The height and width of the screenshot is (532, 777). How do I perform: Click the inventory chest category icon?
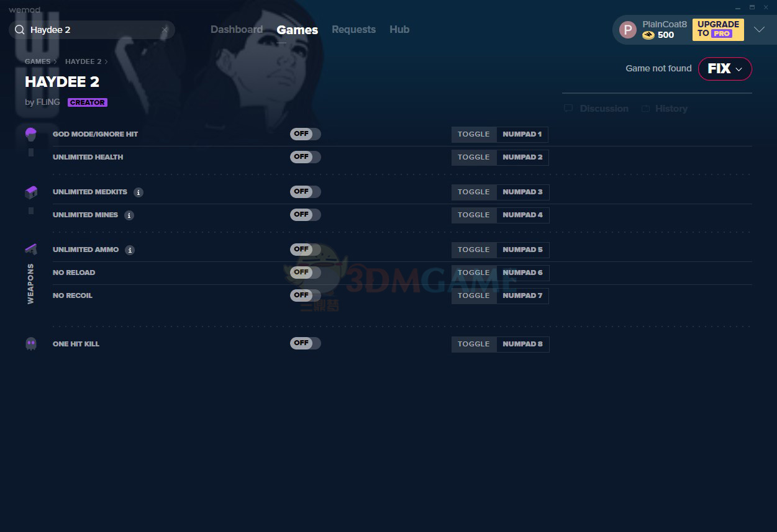click(31, 192)
